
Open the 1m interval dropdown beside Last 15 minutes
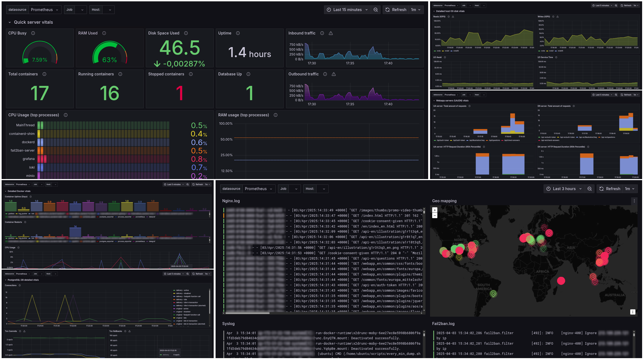(x=416, y=10)
